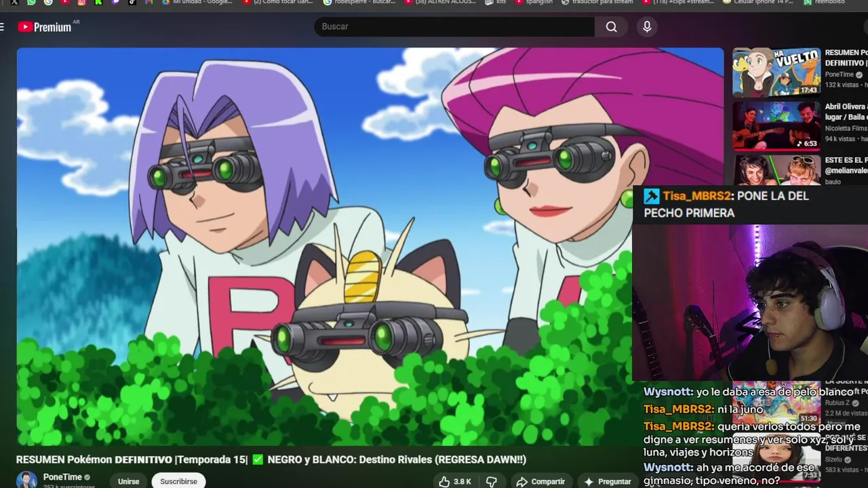Open the Rubius Z 51:30 video thumbnail

click(776, 403)
